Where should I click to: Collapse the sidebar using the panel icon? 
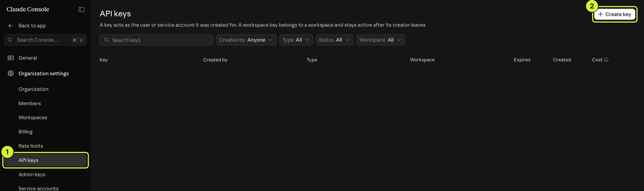click(82, 10)
